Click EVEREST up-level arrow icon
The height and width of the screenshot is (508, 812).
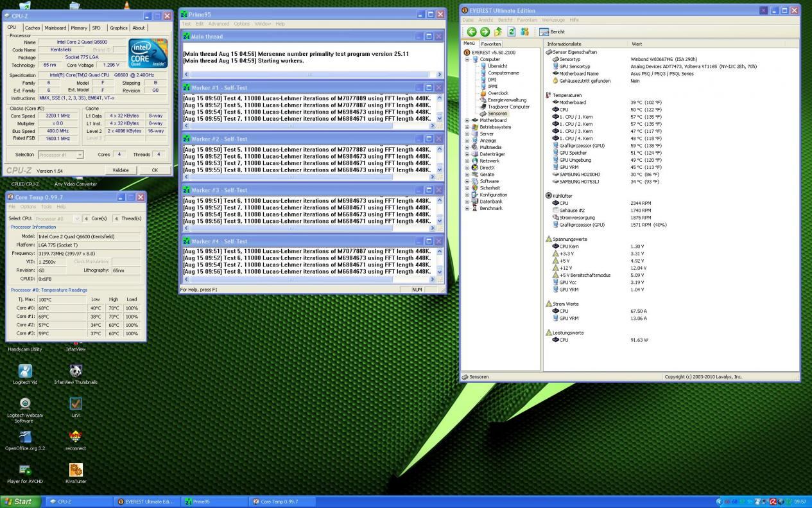[x=498, y=31]
